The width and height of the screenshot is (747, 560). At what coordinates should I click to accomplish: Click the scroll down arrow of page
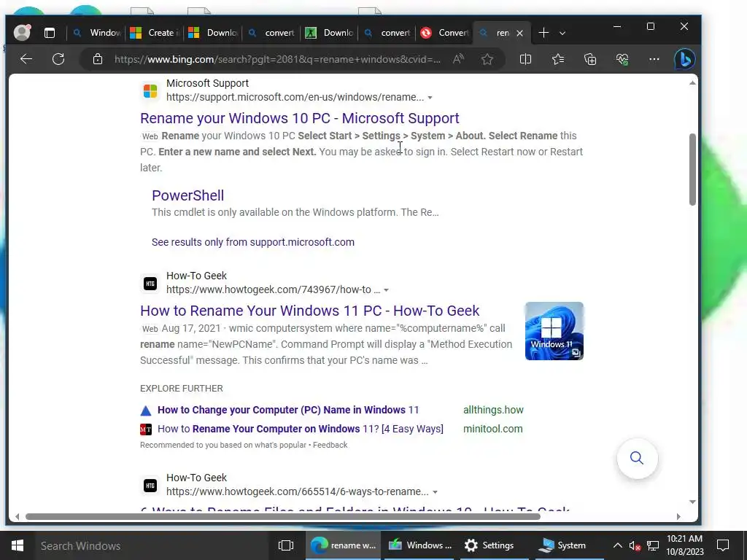click(692, 502)
